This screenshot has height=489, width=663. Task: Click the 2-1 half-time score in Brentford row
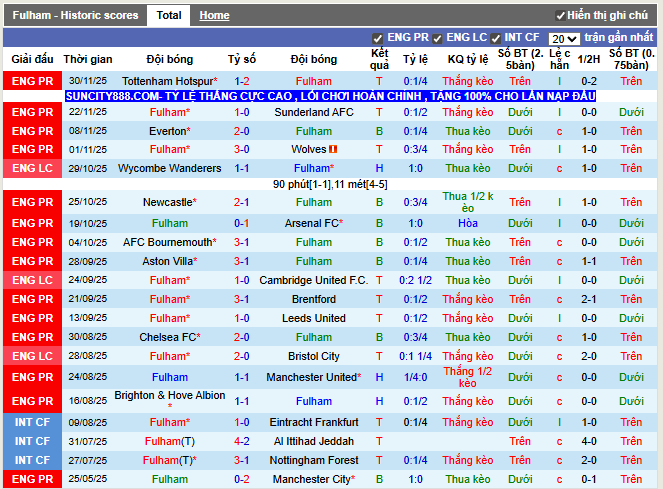pyautogui.click(x=589, y=299)
